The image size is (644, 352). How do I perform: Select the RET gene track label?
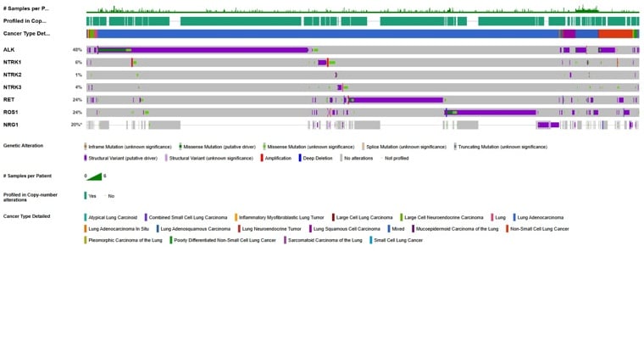[9, 99]
